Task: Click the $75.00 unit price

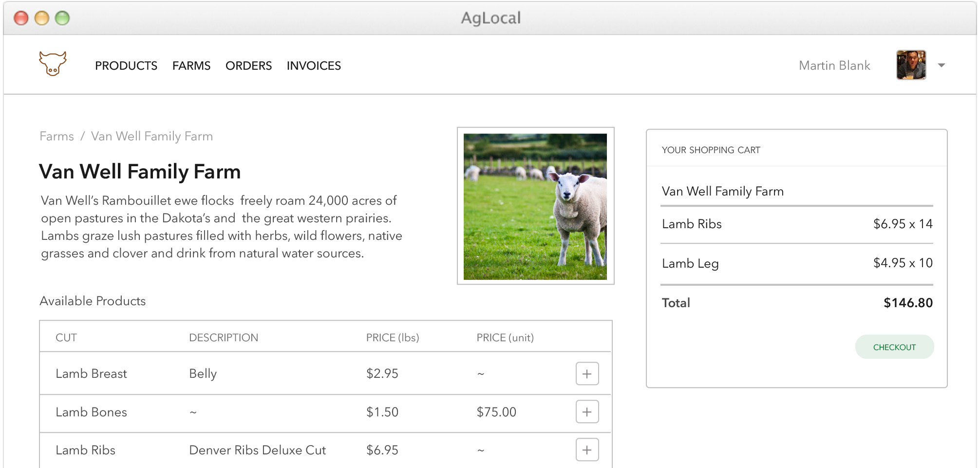Action: pos(496,412)
